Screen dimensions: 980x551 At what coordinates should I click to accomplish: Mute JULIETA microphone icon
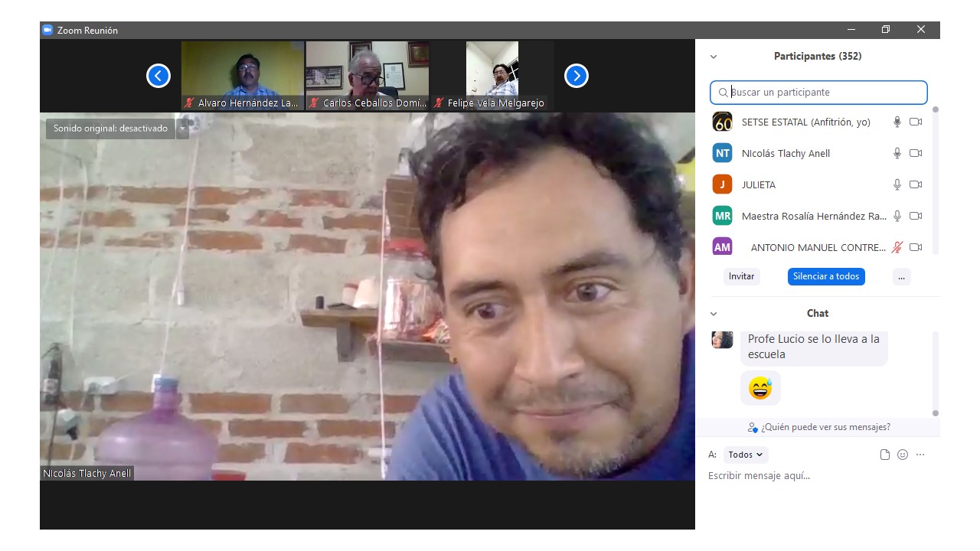pos(897,184)
